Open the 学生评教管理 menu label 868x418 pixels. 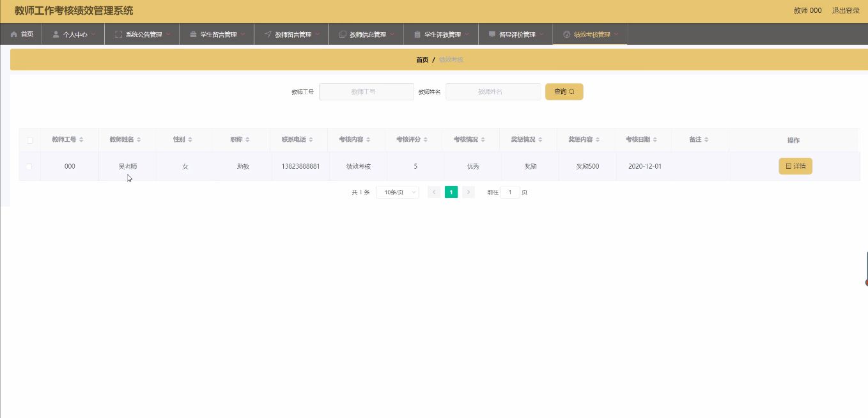[443, 35]
